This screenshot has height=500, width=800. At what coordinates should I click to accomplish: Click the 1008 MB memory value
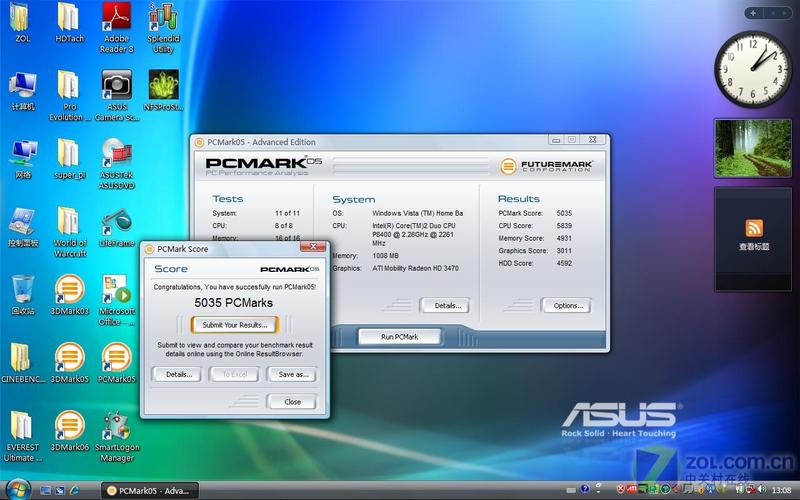coord(385,256)
